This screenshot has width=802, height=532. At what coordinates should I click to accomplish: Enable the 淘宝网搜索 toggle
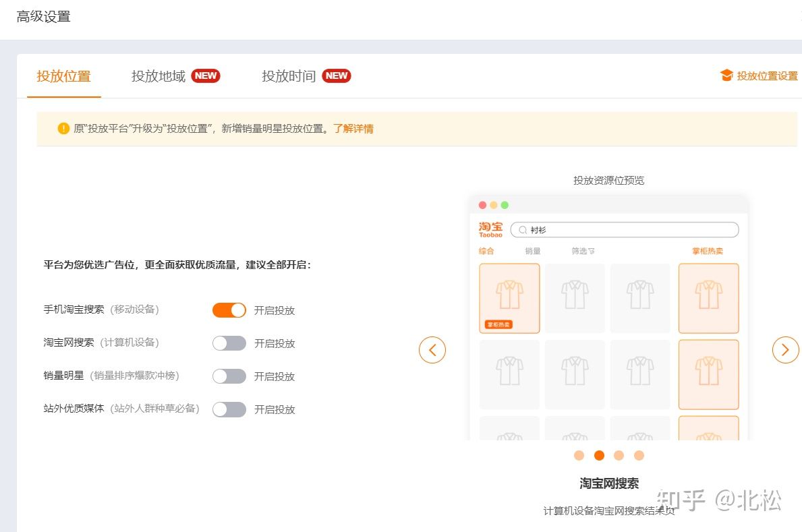(229, 343)
